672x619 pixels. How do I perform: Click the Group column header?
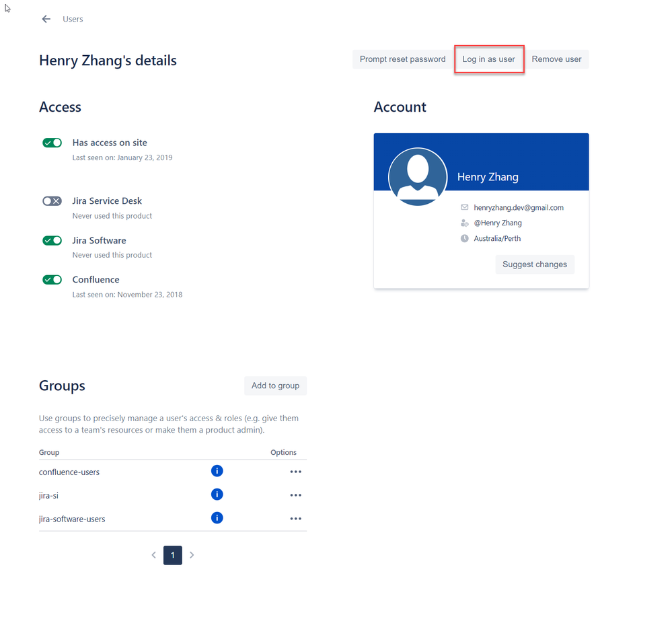tap(49, 452)
